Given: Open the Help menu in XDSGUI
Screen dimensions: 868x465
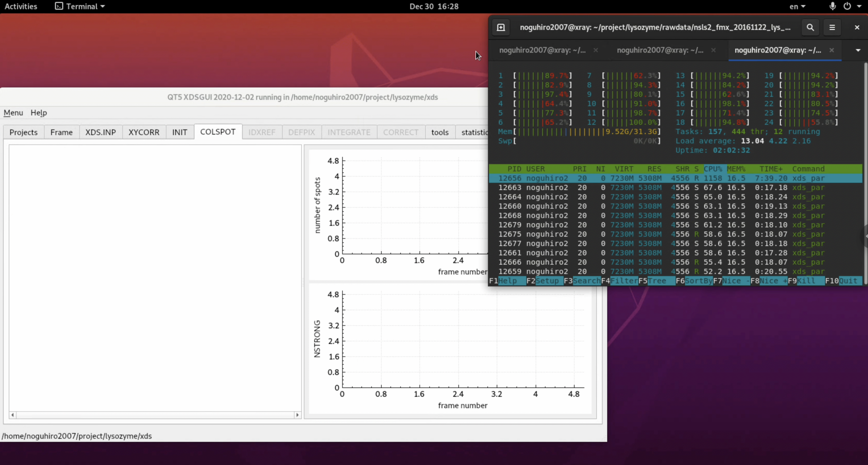Looking at the screenshot, I should tap(39, 113).
